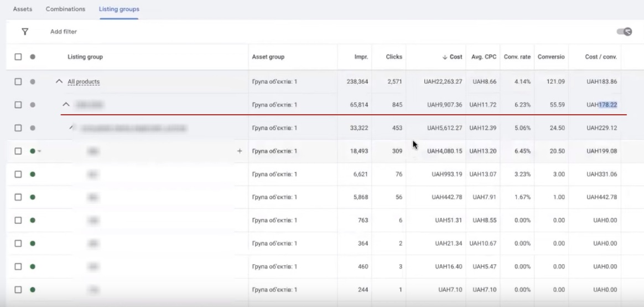Collapse the All products listing group
Screen dimensions: 644x307
[x=59, y=81]
